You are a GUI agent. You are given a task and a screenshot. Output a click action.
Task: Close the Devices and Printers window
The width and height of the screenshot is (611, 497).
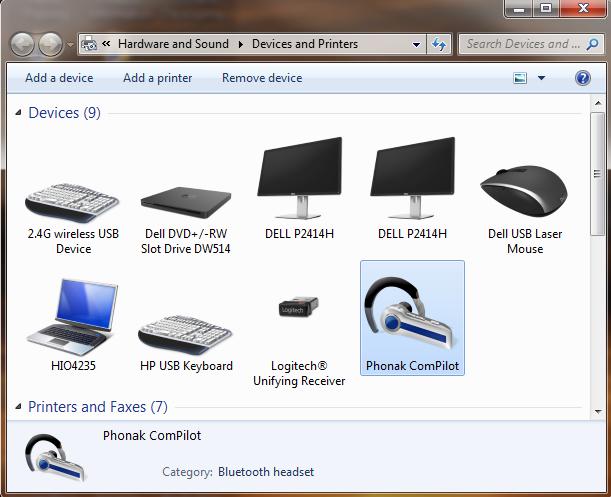tap(583, 8)
